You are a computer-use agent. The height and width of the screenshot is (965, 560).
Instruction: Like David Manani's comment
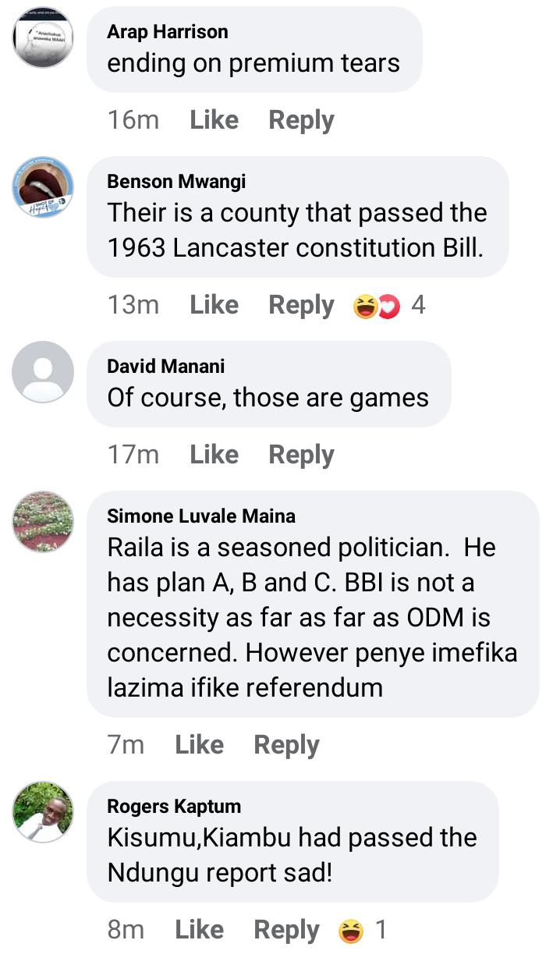coord(214,454)
